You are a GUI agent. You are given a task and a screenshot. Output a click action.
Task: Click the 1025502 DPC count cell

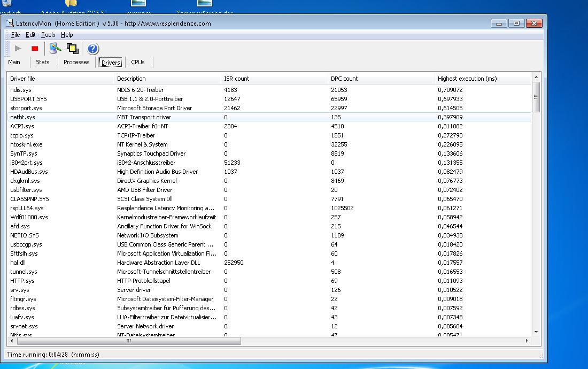point(342,208)
